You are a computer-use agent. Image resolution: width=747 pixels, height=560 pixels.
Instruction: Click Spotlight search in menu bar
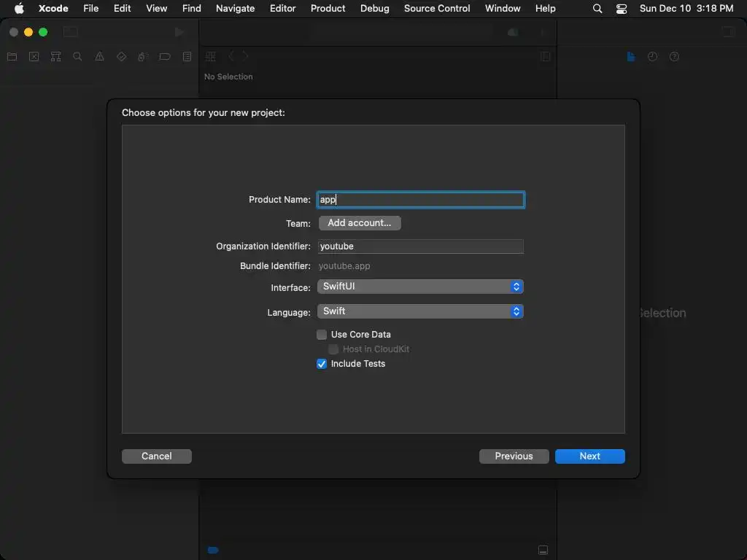[x=597, y=9]
